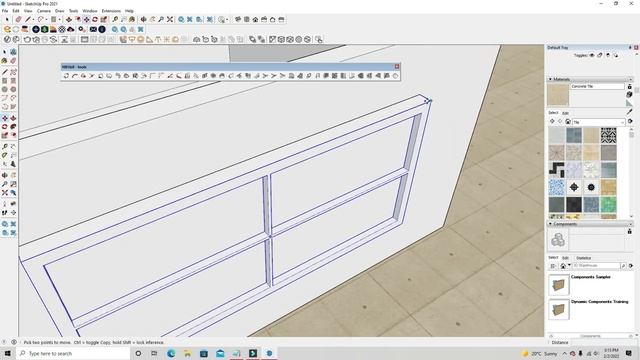Open File Explorer from the taskbar

click(x=187, y=353)
